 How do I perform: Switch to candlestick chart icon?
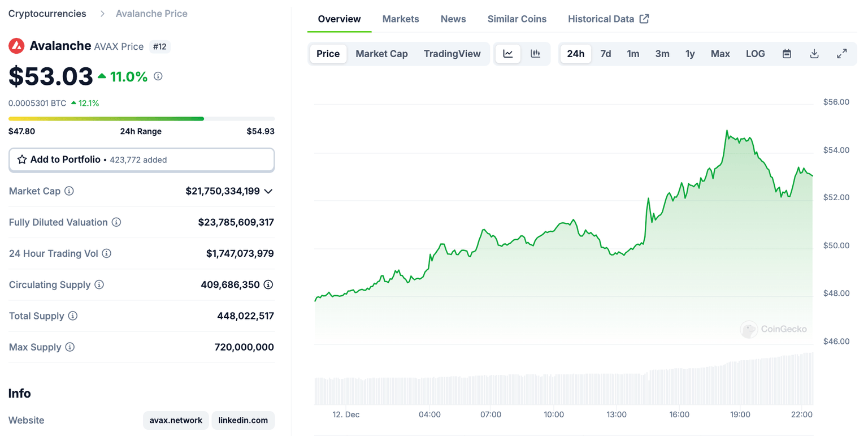coord(535,54)
